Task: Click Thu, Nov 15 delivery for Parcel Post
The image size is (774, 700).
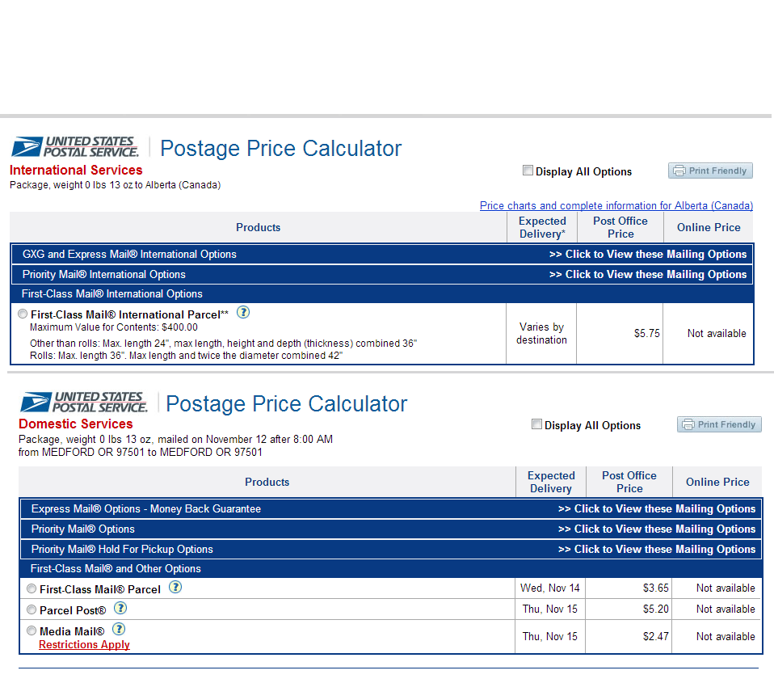Action: coord(550,609)
